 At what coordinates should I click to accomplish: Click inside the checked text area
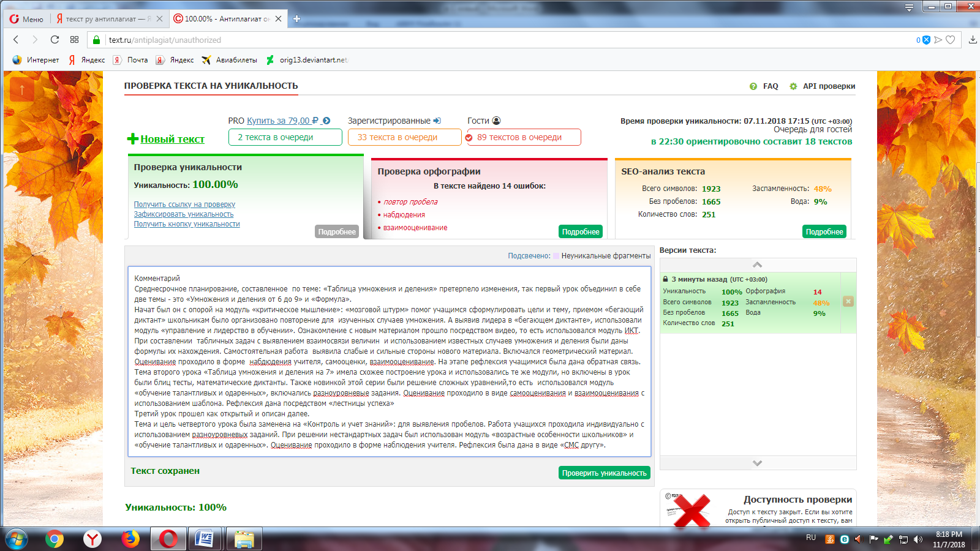(390, 361)
